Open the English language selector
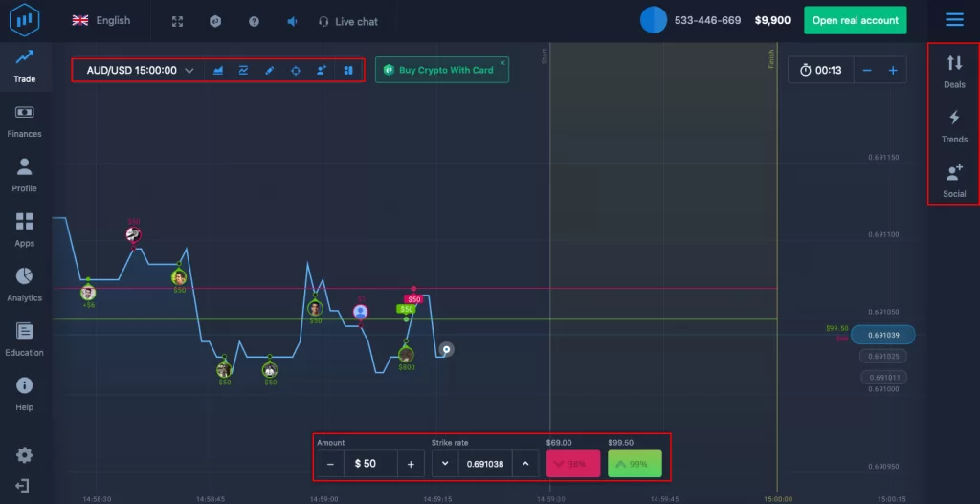The width and height of the screenshot is (980, 504). click(101, 20)
